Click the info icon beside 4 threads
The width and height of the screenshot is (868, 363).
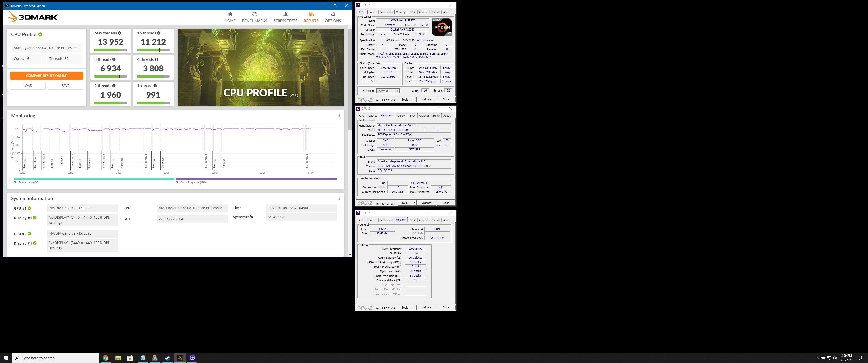point(156,59)
